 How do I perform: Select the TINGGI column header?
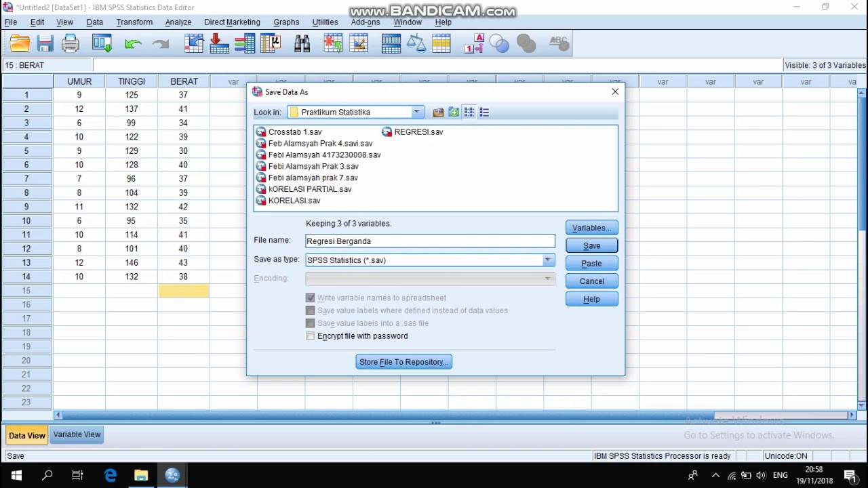coord(132,81)
